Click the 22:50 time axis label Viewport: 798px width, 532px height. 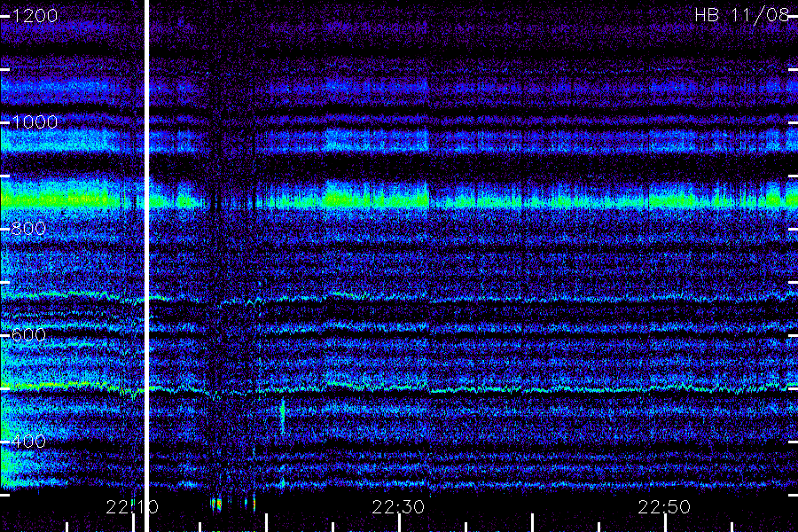(664, 507)
